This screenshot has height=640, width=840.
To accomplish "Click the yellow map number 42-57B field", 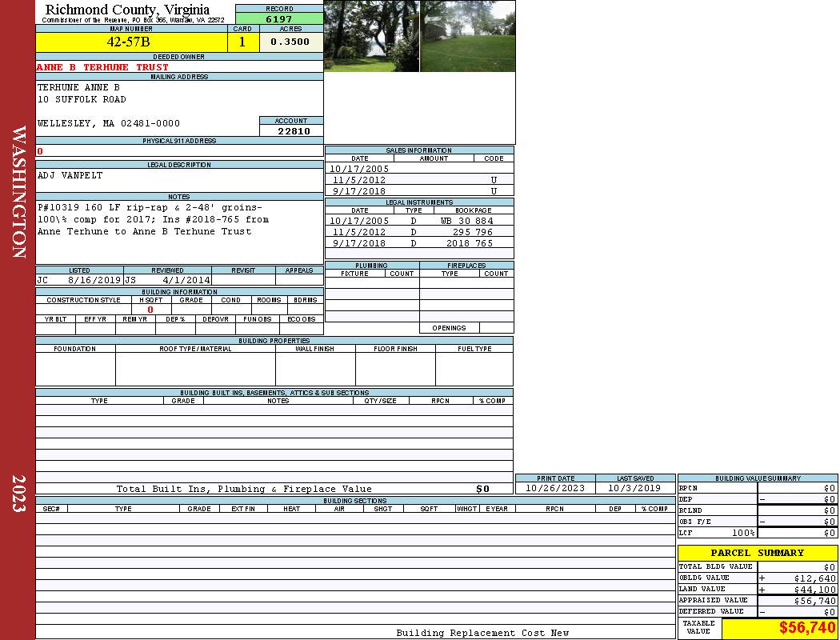I will [x=130, y=42].
